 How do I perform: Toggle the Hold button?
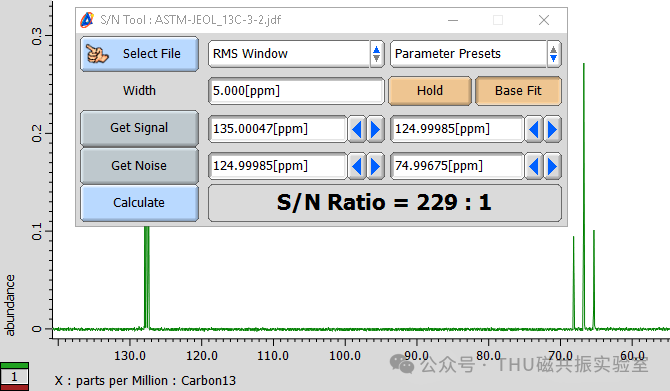click(430, 91)
